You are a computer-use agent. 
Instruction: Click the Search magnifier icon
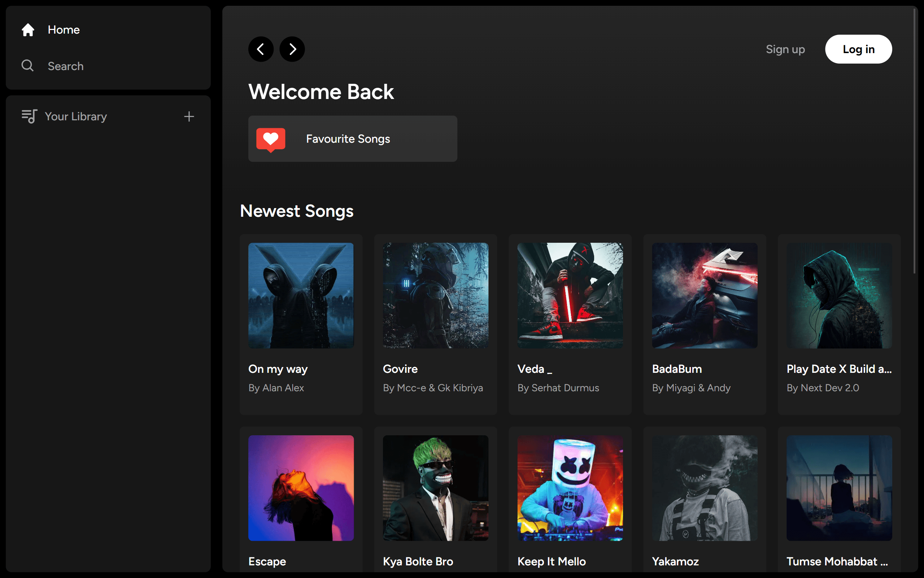click(x=27, y=66)
